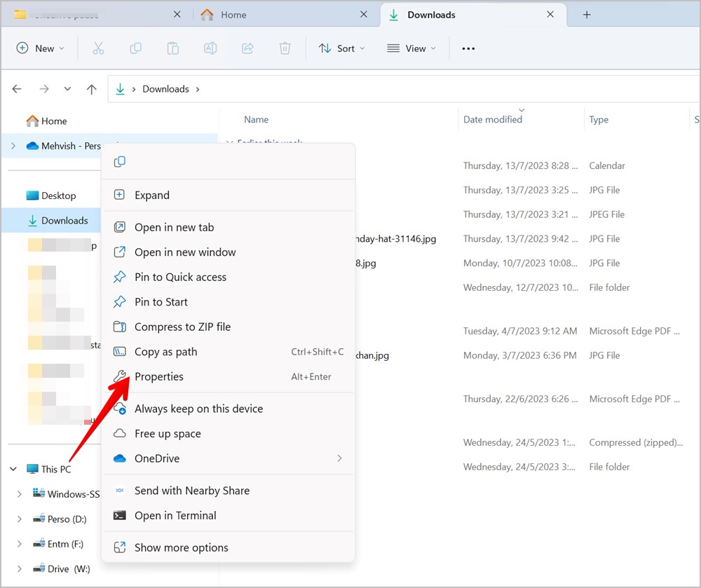This screenshot has height=588, width=701.
Task: Close the Home tab
Action: pos(364,14)
